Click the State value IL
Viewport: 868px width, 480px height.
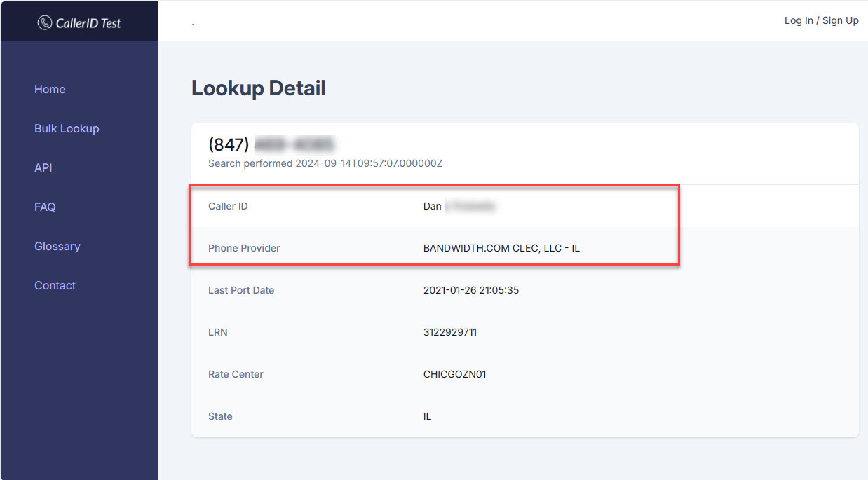tap(427, 416)
